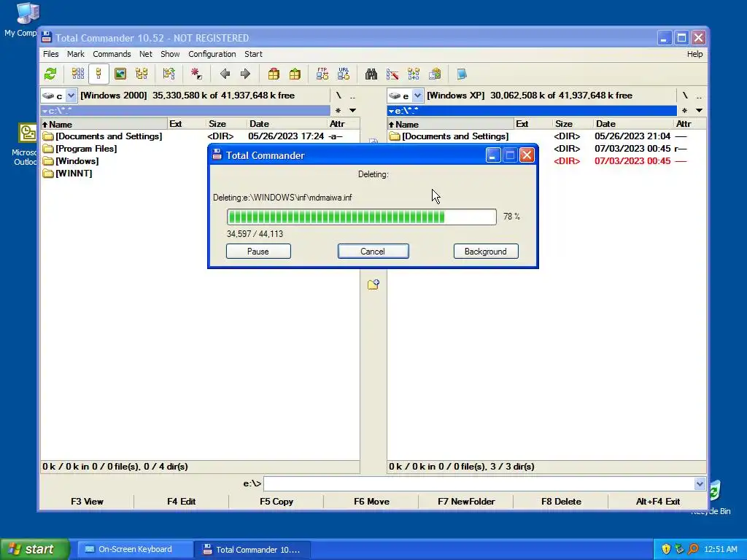Screen dimensions: 747x560
Task: Open the Start menu item in menu bar
Action: click(x=253, y=54)
